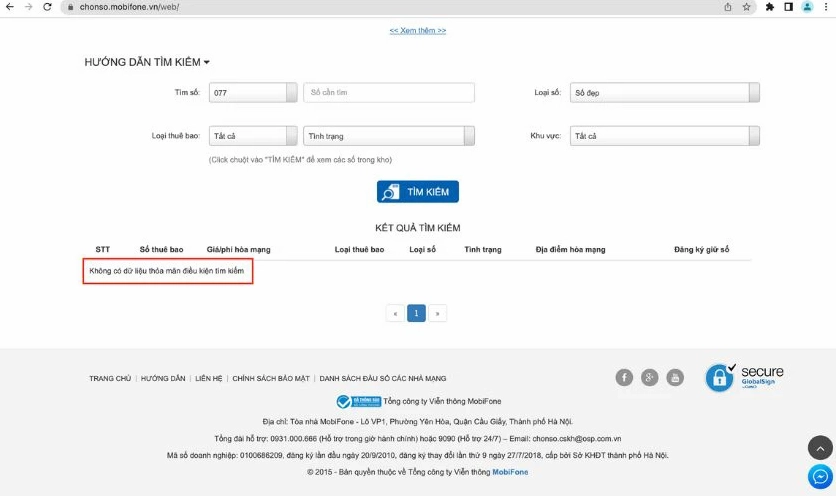Open the Tình trạng dropdown

pyautogui.click(x=389, y=136)
